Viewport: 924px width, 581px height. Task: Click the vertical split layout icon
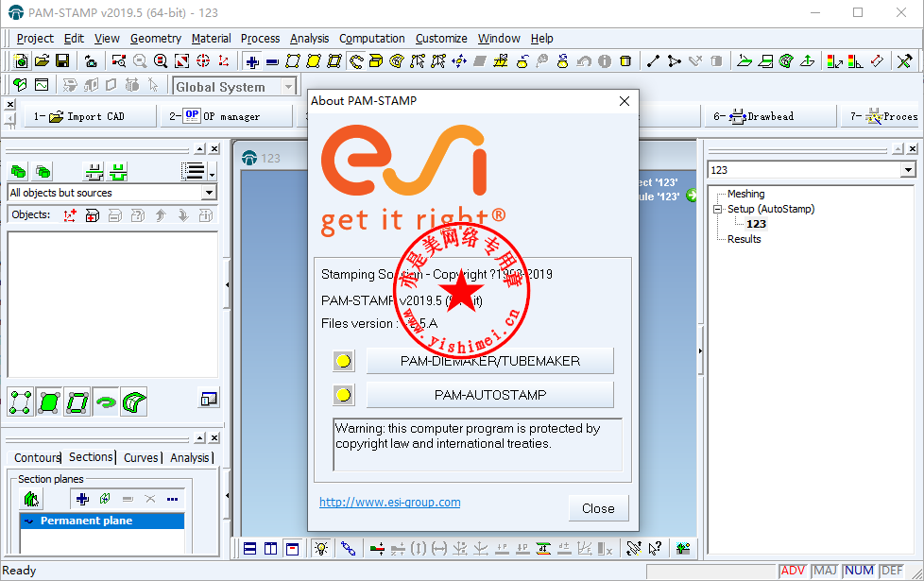coord(270,549)
